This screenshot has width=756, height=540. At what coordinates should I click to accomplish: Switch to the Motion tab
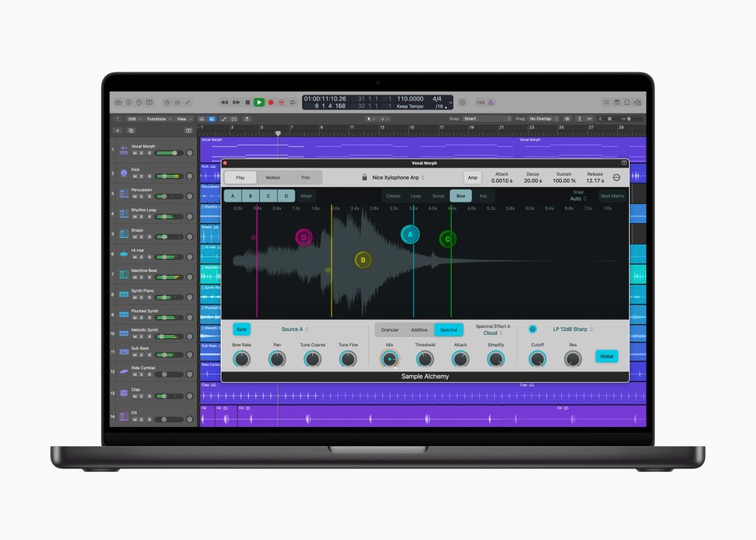click(273, 177)
